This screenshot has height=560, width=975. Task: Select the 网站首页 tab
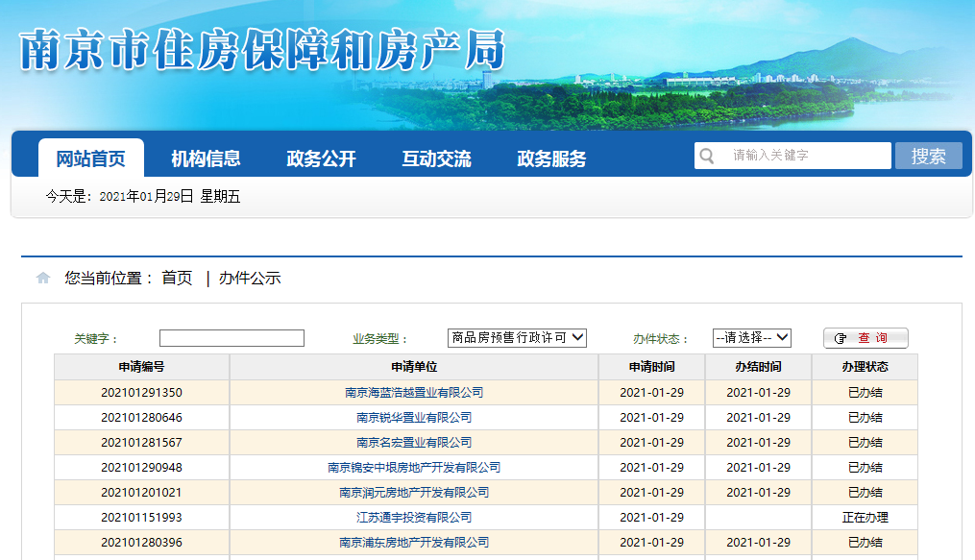(x=90, y=158)
